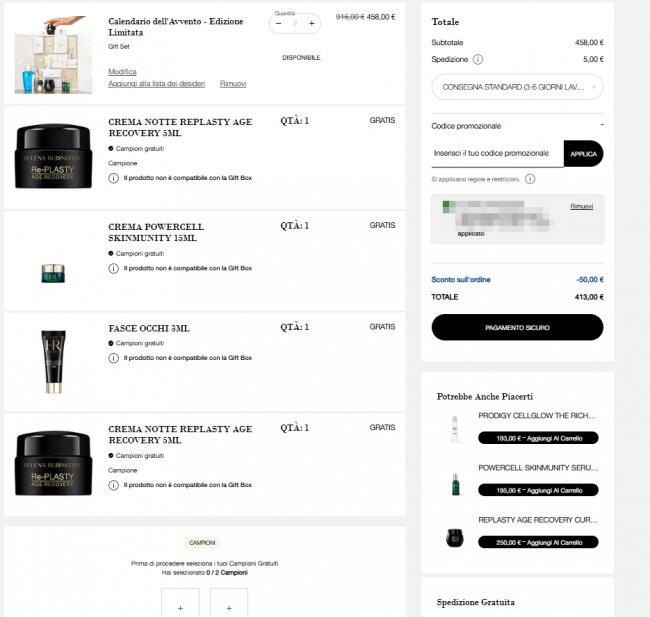This screenshot has height=617, width=650.
Task: Remove the applied promo code
Action: tap(582, 206)
